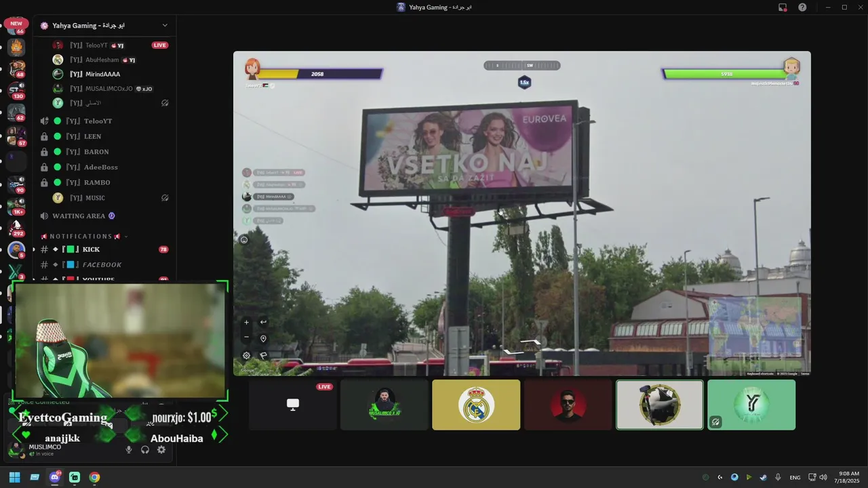868x488 pixels.
Task: Open the game settings gear icon
Action: (246, 355)
